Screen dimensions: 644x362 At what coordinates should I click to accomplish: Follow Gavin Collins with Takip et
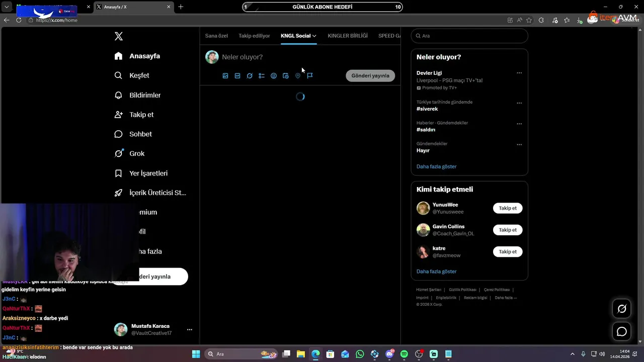pos(508,230)
